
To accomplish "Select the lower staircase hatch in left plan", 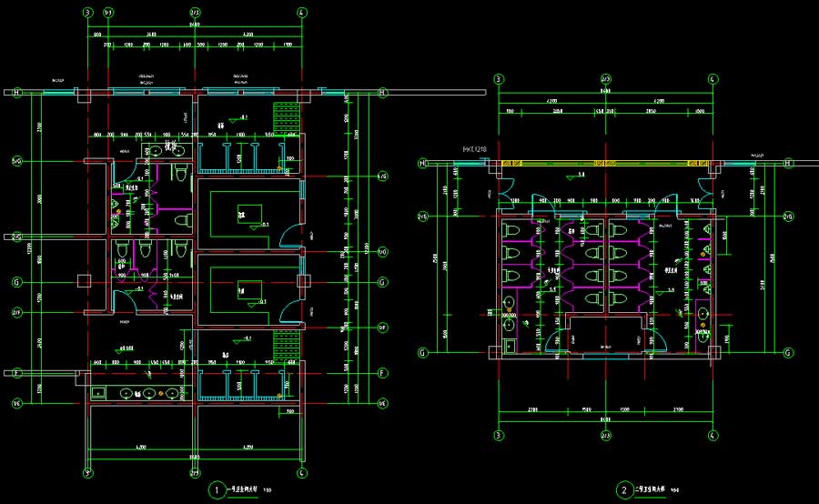I will pyautogui.click(x=287, y=345).
